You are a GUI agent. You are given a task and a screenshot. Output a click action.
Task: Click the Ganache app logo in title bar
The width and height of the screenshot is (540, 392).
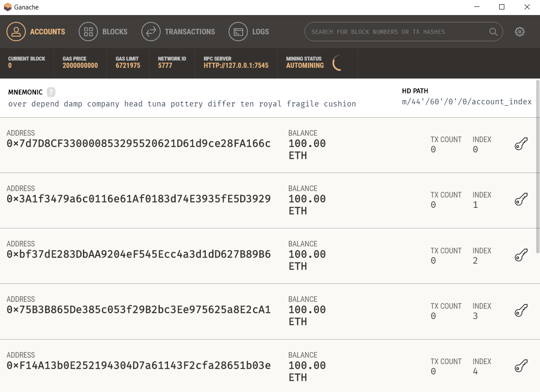[x=7, y=7]
